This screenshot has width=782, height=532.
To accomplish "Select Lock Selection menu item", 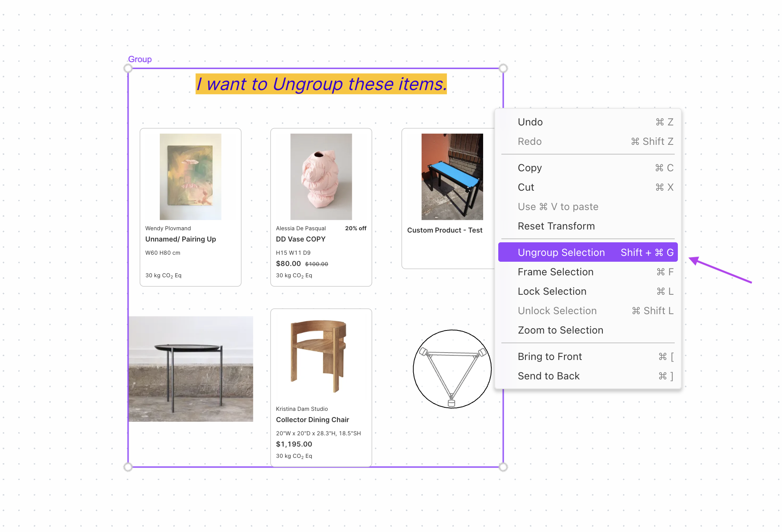I will (x=588, y=291).
